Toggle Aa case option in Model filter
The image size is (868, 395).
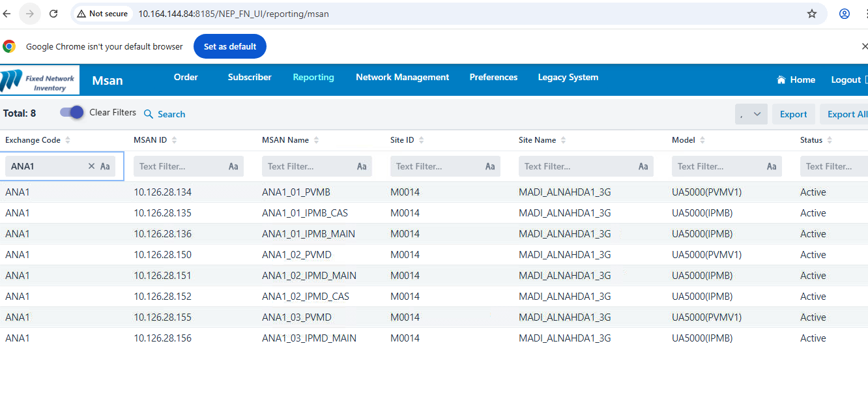tap(772, 166)
